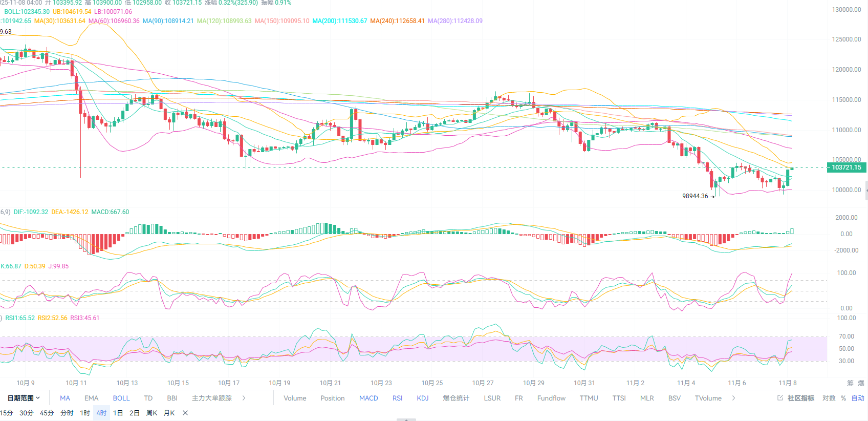The width and height of the screenshot is (868, 421).
Task: Open the 日期范围 date range dropdown
Action: point(24,398)
